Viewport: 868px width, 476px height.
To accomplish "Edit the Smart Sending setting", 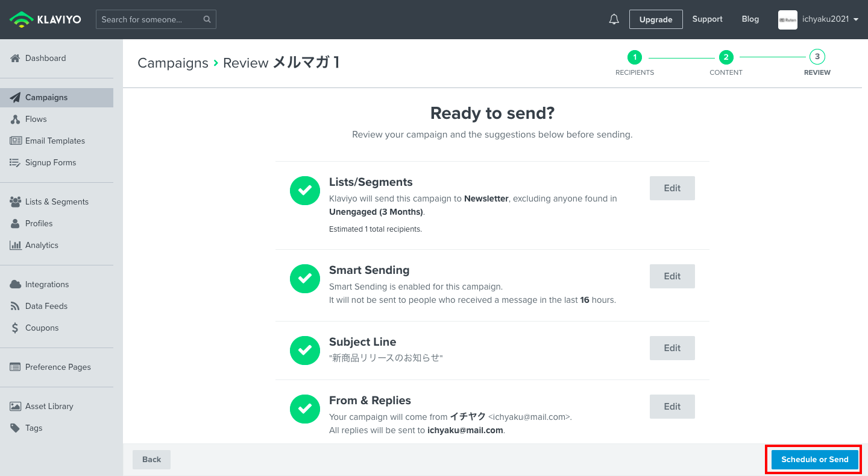I will [672, 276].
